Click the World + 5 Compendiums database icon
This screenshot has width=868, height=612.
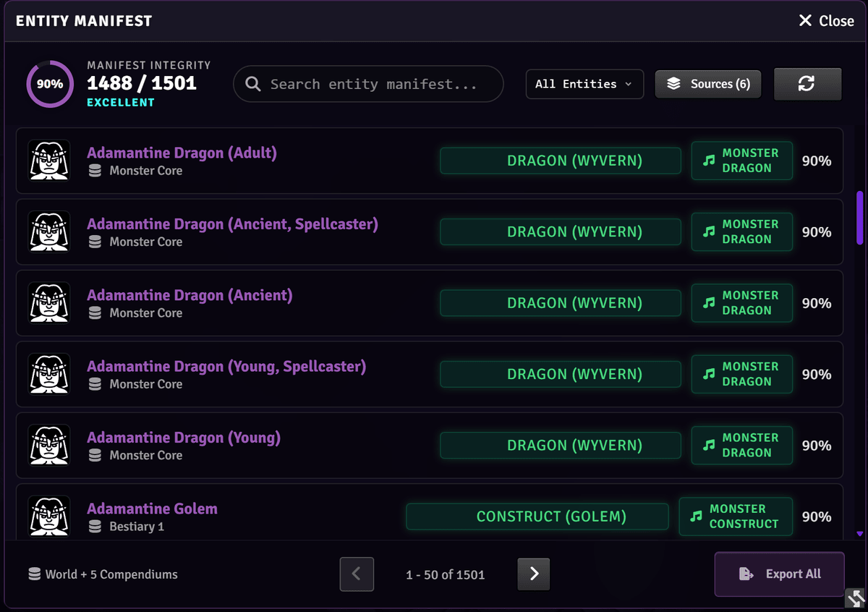tap(34, 574)
